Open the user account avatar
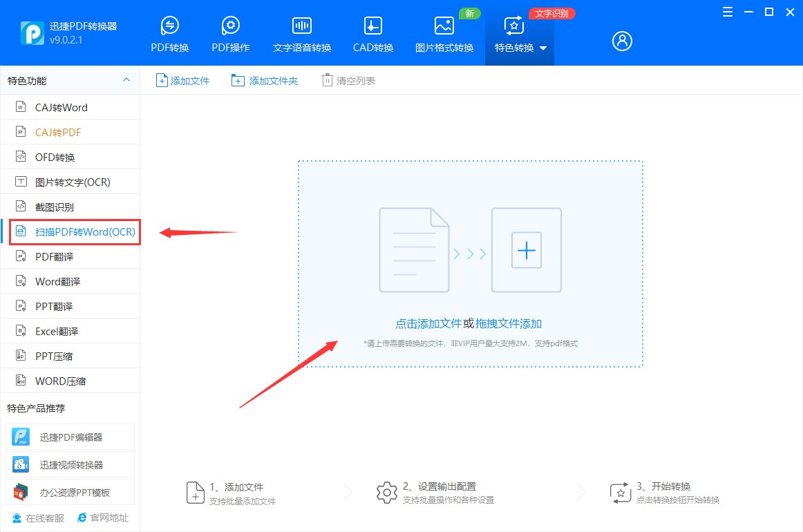 coord(621,41)
